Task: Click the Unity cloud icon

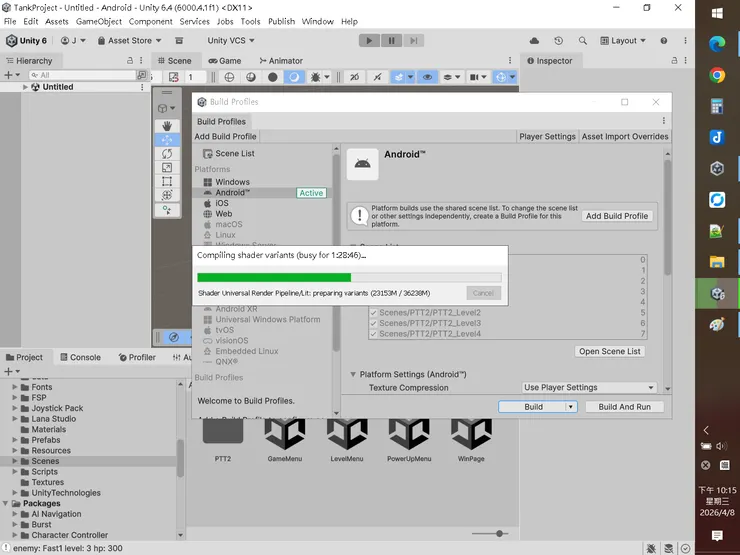Action: pyautogui.click(x=534, y=41)
